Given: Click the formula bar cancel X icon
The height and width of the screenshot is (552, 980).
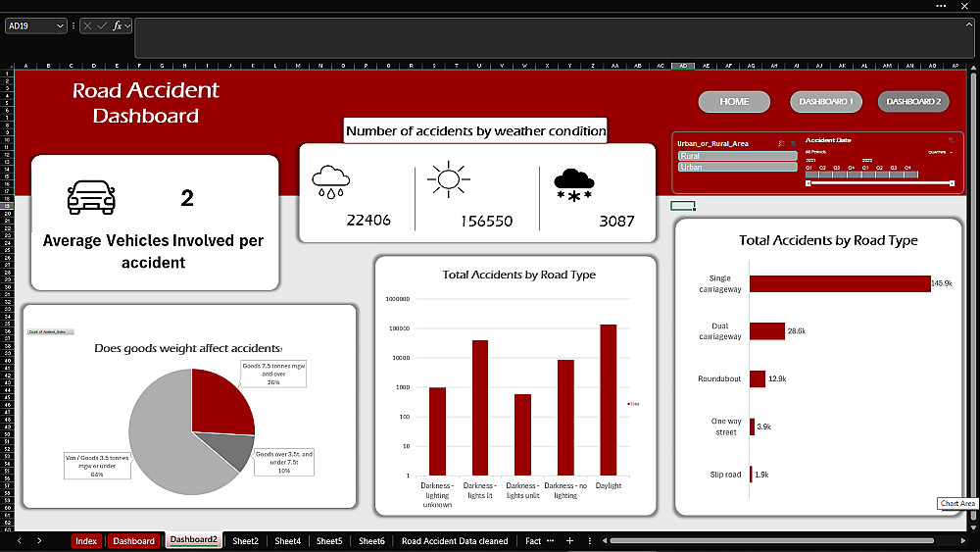Looking at the screenshot, I should (87, 25).
